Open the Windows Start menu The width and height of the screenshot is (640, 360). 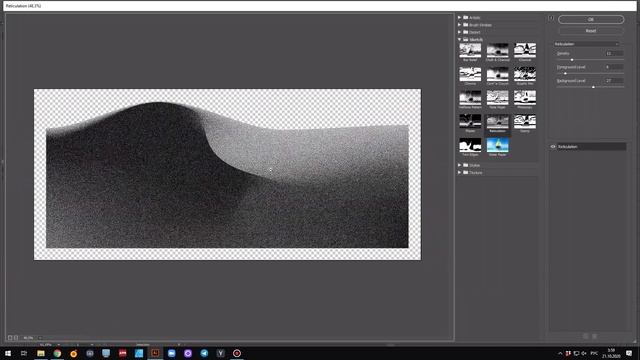click(8, 353)
